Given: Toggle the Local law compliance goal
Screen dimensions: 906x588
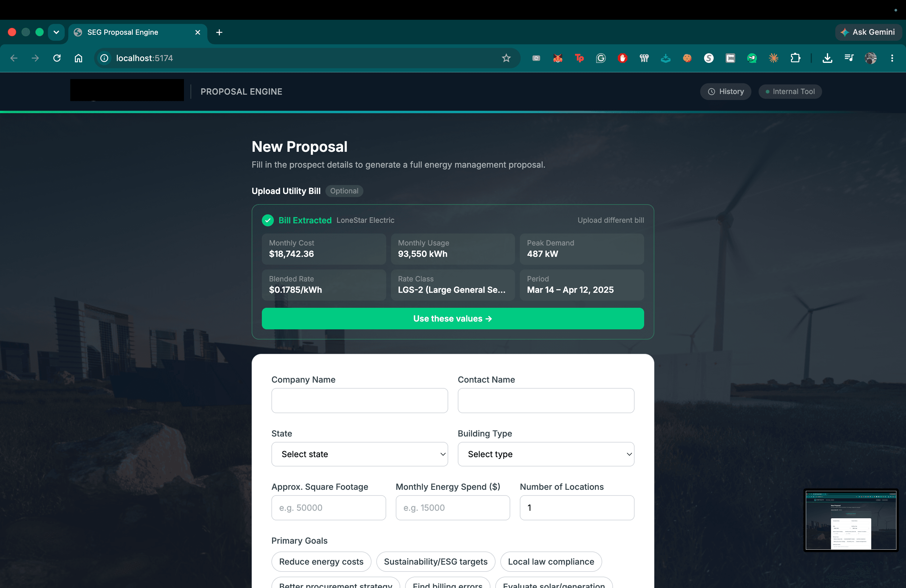Looking at the screenshot, I should [x=551, y=562].
